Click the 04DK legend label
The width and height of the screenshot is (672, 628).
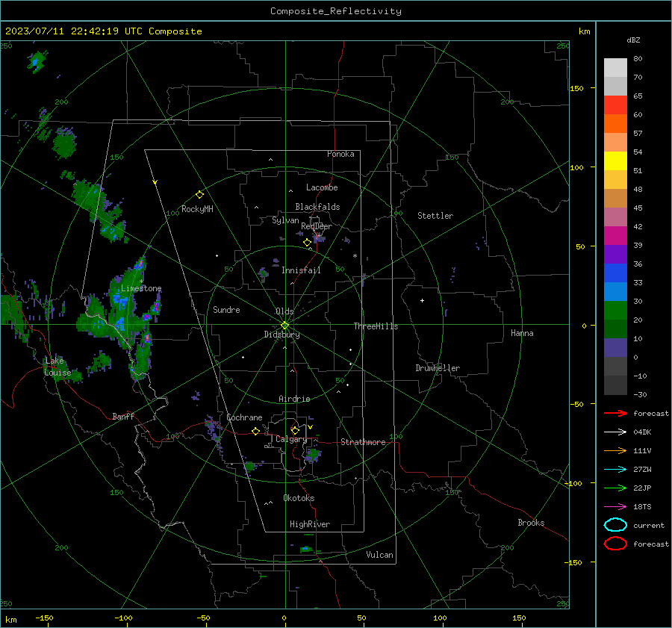[x=642, y=432]
